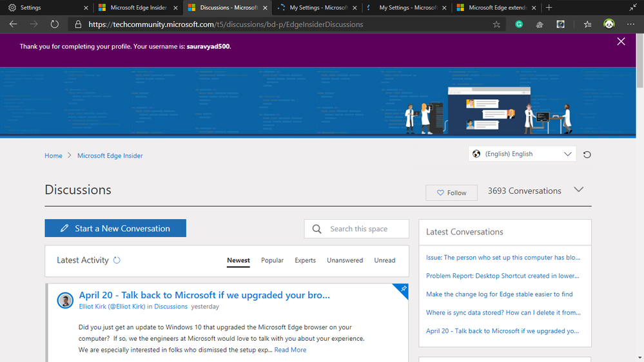Image resolution: width=644 pixels, height=362 pixels.
Task: Click the Search this space field
Action: point(356,229)
